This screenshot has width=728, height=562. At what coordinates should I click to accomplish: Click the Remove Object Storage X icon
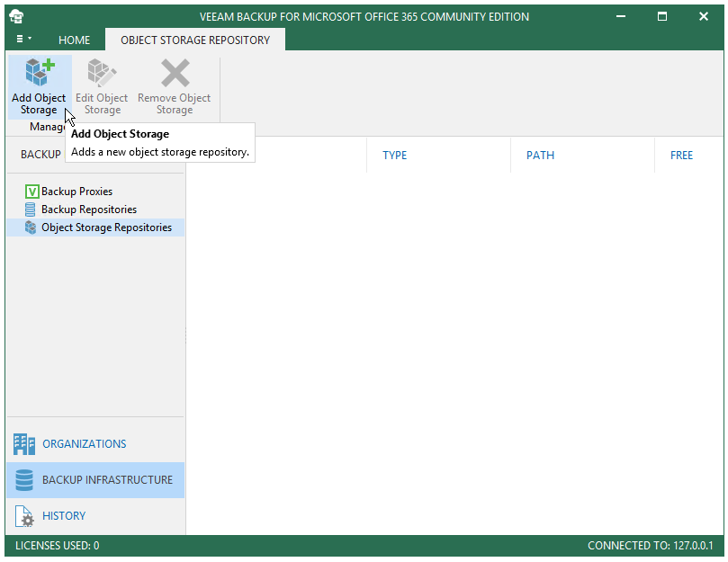(x=175, y=73)
